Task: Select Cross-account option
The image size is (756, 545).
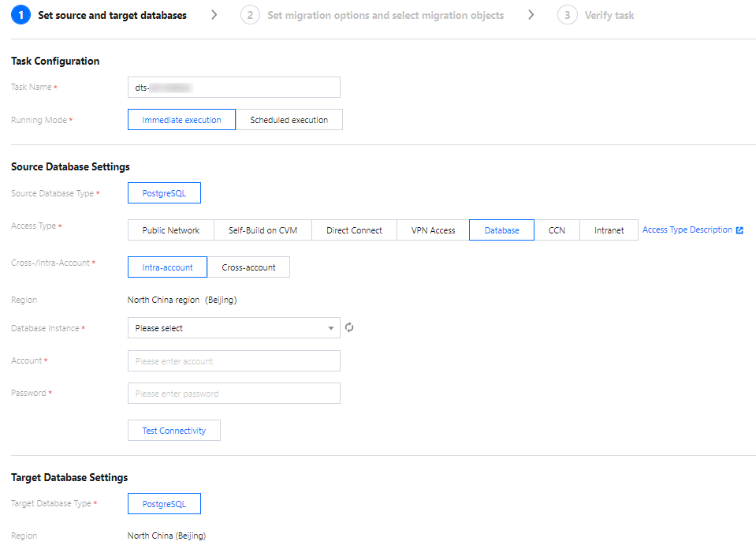Action: point(248,267)
